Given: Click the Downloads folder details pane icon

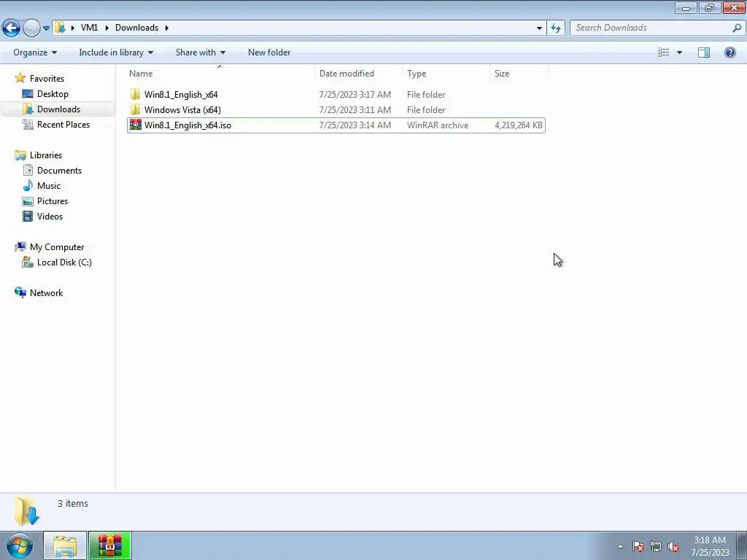Looking at the screenshot, I should coord(27,510).
